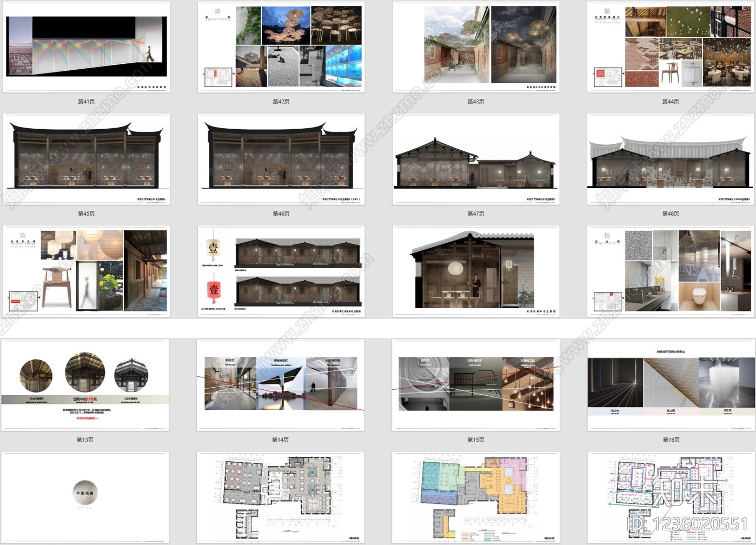Viewport: 756px width, 545px height.
Task: Click the "第41页" page label
Action: [87, 102]
